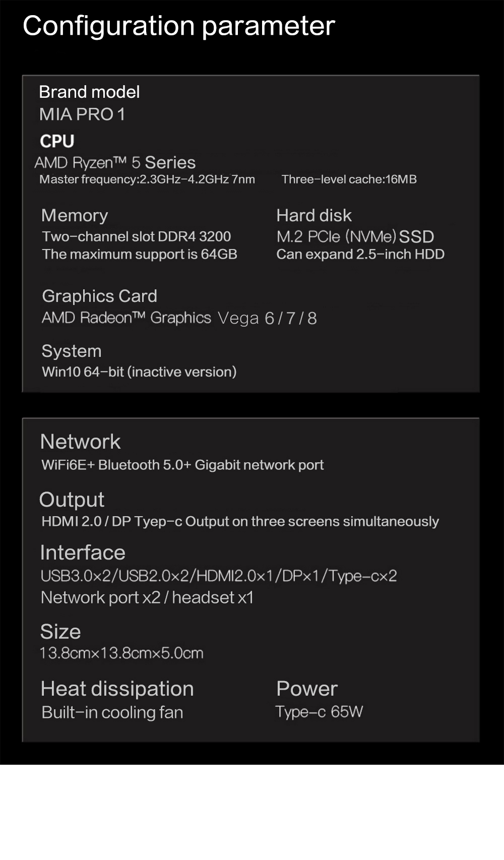Click the AMD Ryzen 5 Series text

click(x=115, y=163)
